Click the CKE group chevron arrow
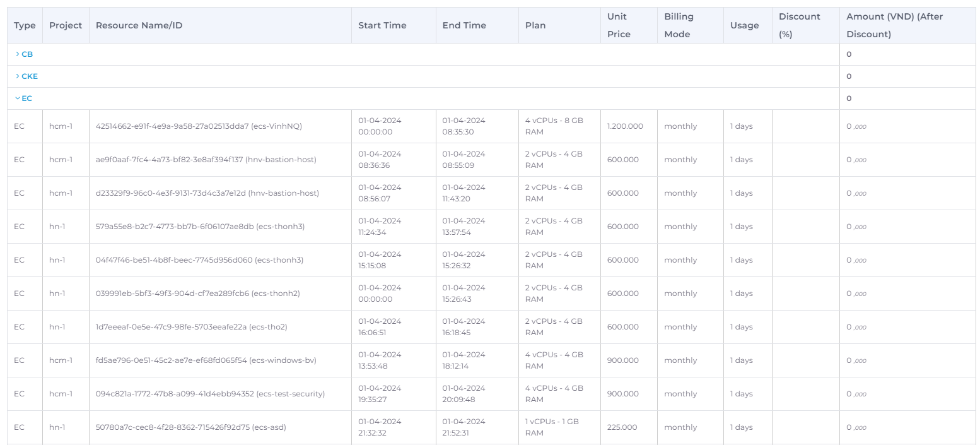980x445 pixels. click(18, 76)
